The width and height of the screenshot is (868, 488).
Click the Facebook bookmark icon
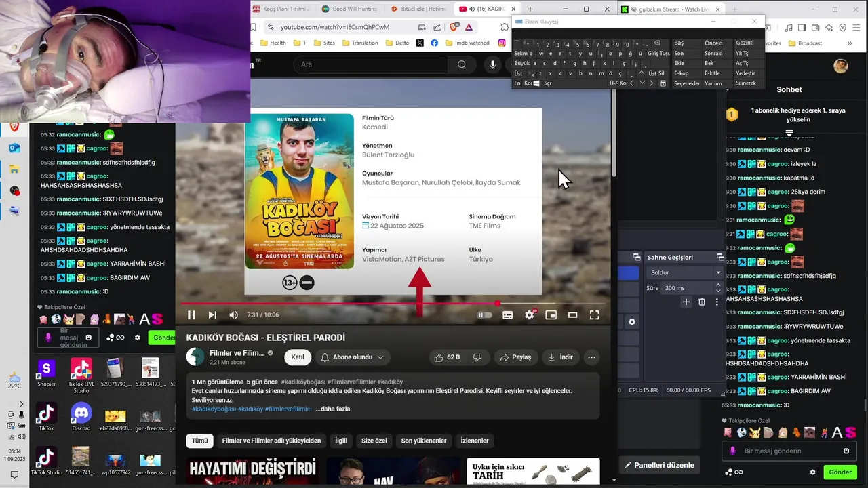tap(434, 43)
